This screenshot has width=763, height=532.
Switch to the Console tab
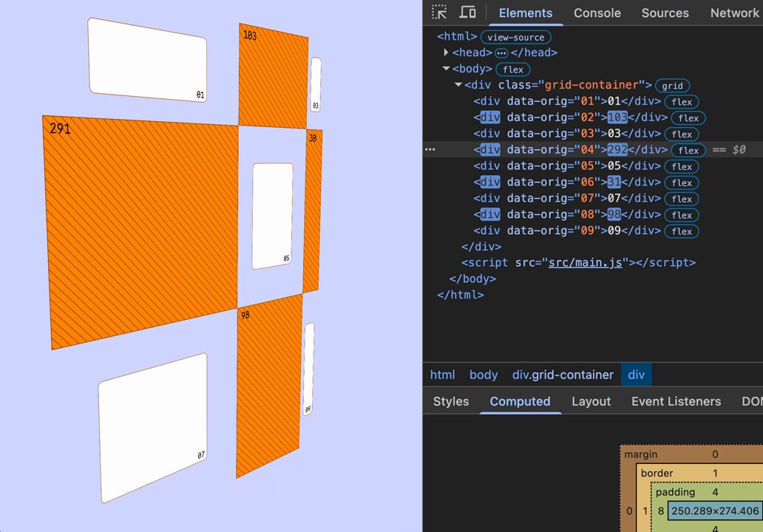coord(597,13)
